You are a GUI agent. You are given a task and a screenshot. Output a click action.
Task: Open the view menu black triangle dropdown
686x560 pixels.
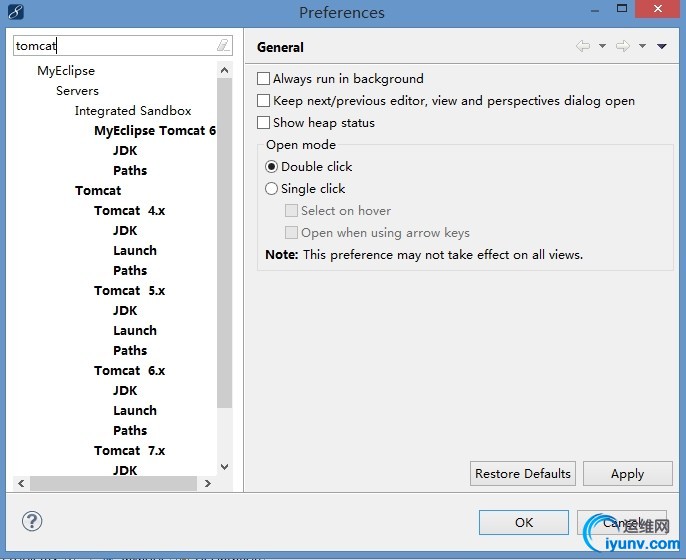pos(662,46)
